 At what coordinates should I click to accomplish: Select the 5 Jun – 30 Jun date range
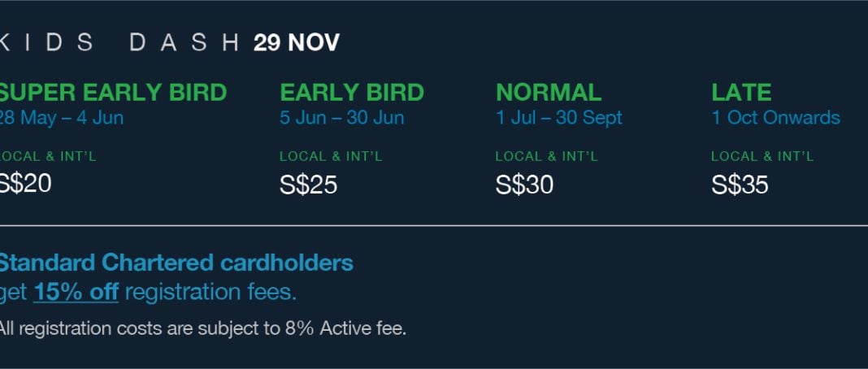pyautogui.click(x=342, y=118)
